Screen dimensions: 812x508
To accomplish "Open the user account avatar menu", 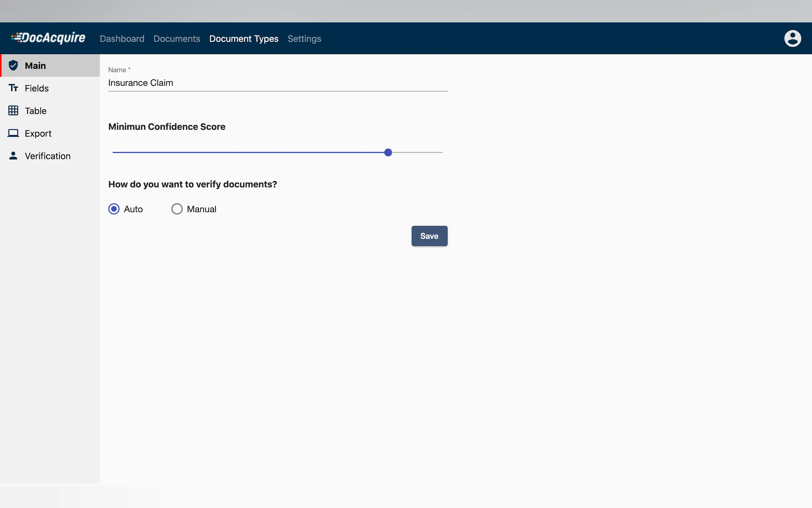I will point(792,38).
